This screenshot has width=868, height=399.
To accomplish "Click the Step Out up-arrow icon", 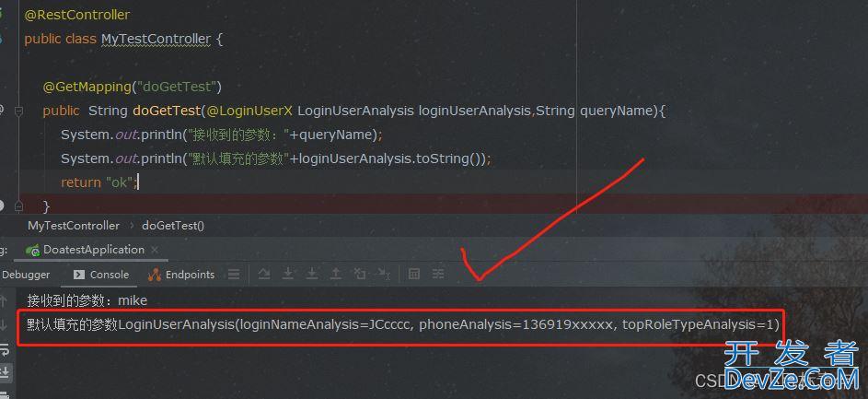I will pos(335,273).
